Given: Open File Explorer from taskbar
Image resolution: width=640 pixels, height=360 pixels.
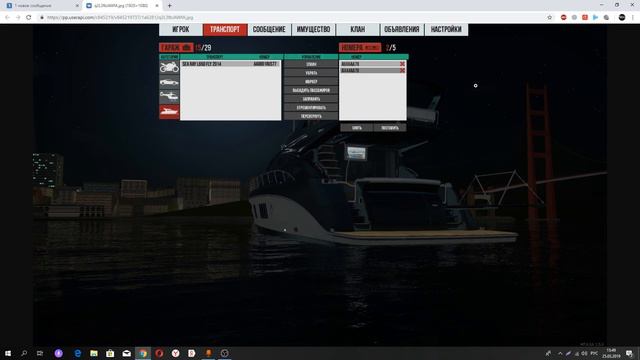Looking at the screenshot, I should (94, 353).
